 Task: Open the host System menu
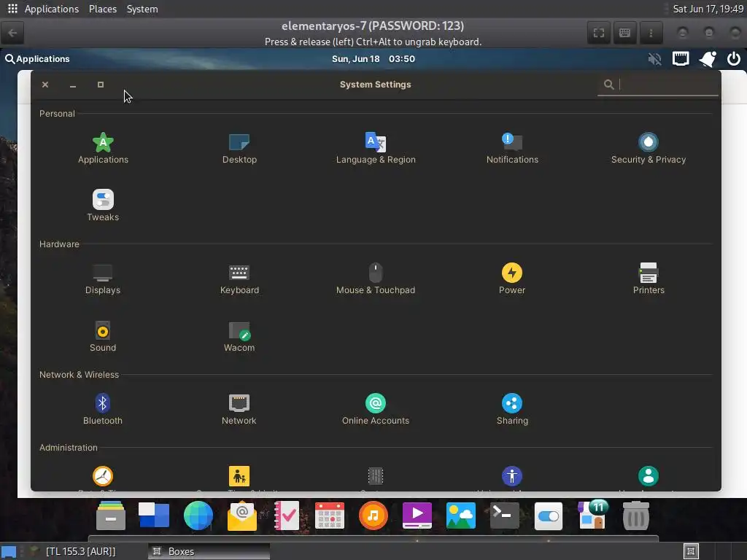142,9
